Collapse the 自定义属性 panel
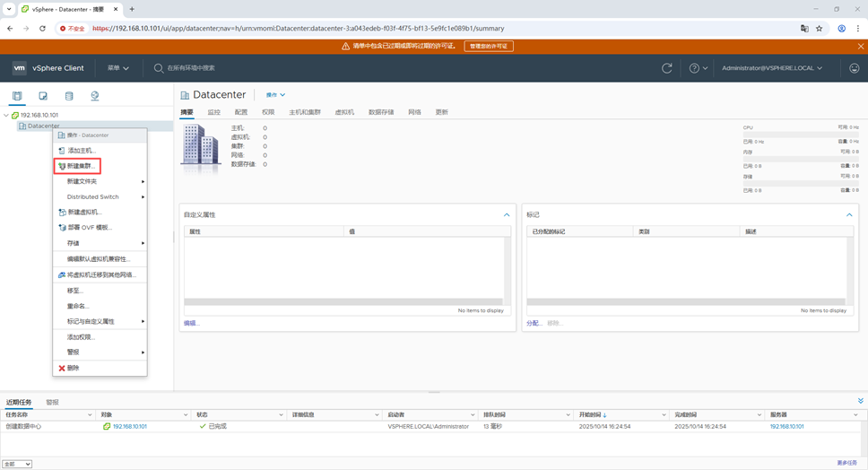Image resolution: width=868 pixels, height=470 pixels. (x=507, y=215)
